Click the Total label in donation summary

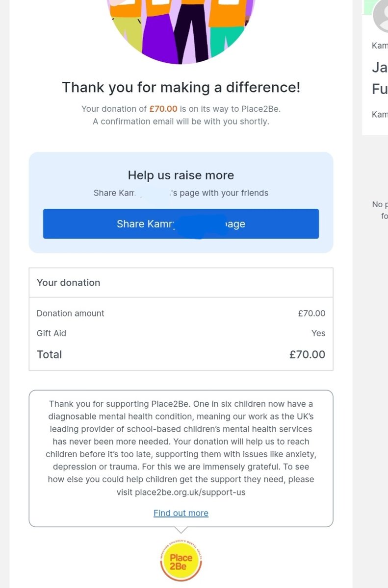(x=50, y=354)
